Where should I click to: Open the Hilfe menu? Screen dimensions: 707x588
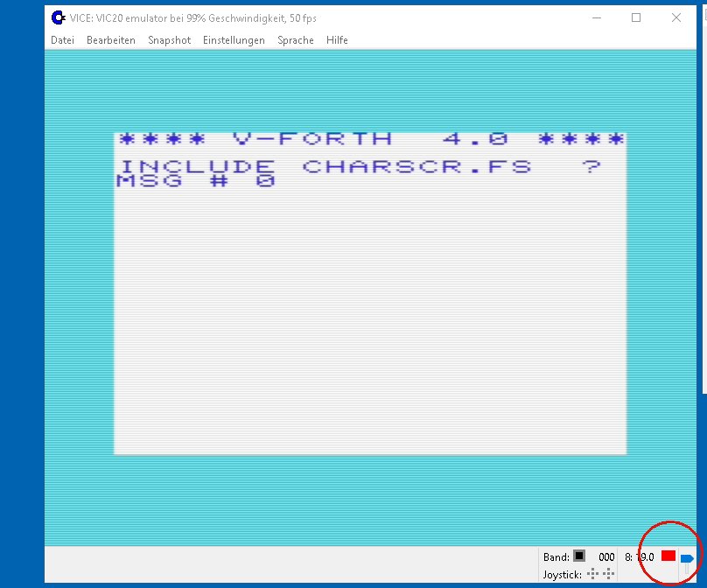pyautogui.click(x=337, y=40)
